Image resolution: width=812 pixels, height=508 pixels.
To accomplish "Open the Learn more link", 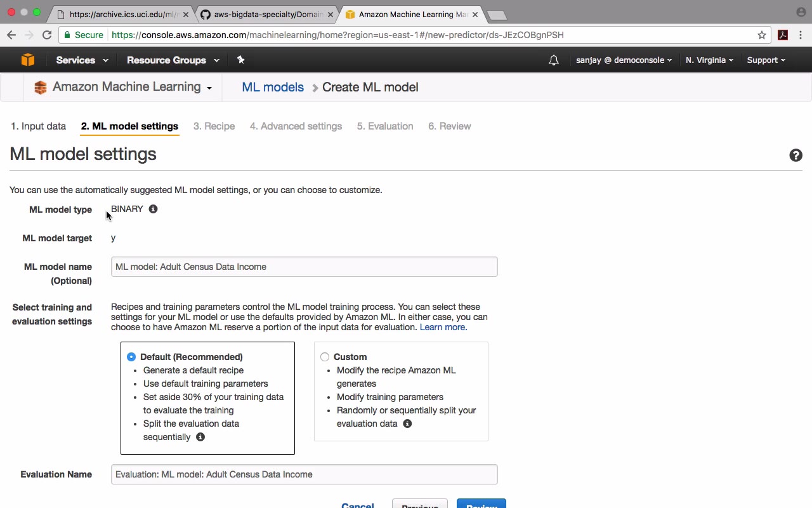I will pos(443,327).
